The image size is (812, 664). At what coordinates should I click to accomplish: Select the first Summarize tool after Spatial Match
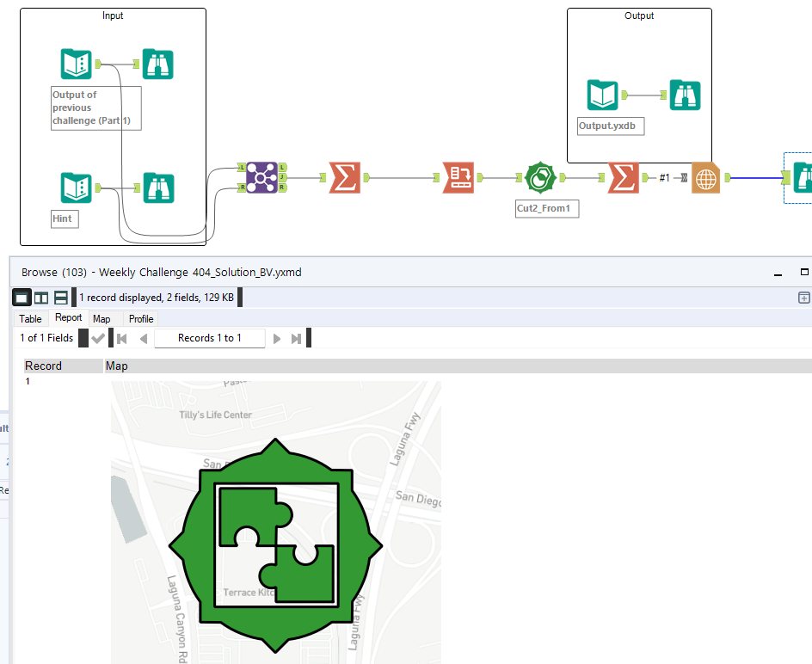(345, 178)
